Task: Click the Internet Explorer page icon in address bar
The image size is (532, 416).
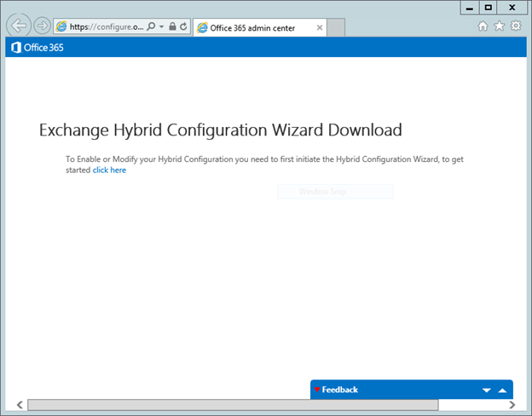Action: (61, 26)
